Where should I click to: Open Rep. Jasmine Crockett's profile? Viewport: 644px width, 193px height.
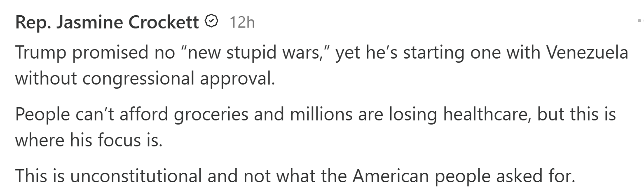tap(107, 22)
